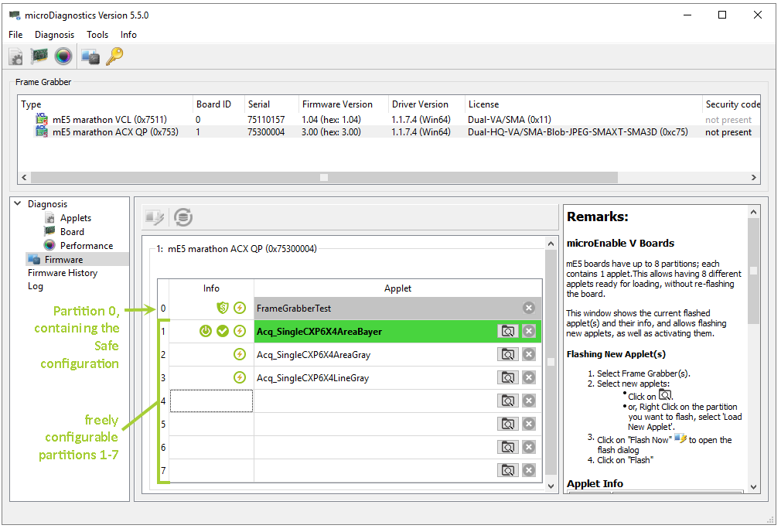Click the Board ID column header

click(219, 104)
